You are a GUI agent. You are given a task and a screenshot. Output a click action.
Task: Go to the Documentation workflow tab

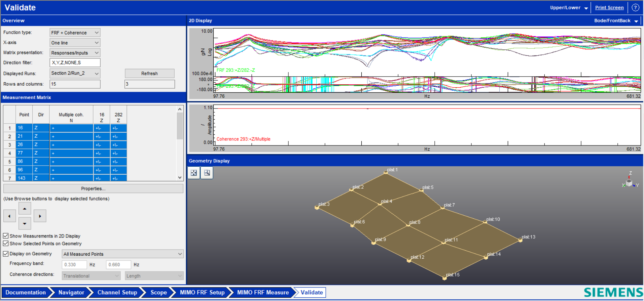point(26,292)
